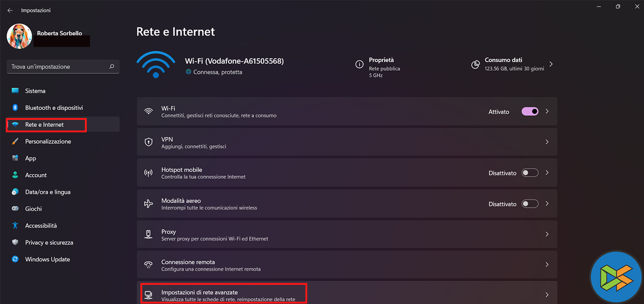Click Roberta Sorbello profile picture
Image resolution: width=644 pixels, height=304 pixels.
19,36
